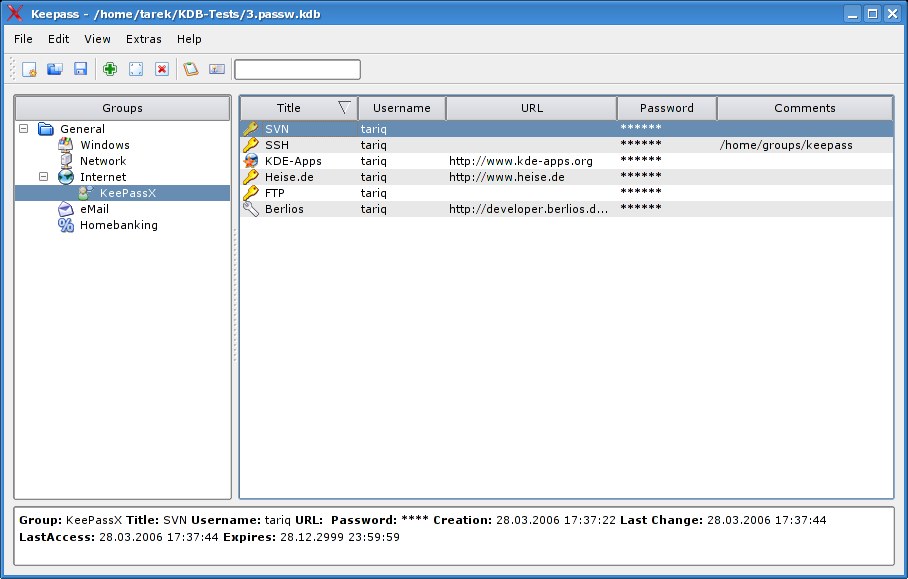Click the KeePassX logo in title bar
The image size is (908, 579).
click(14, 13)
